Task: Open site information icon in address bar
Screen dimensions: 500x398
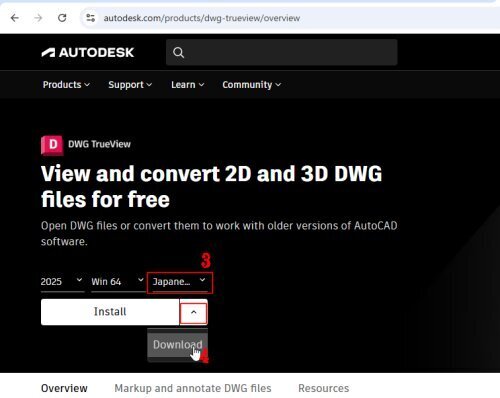Action: point(90,18)
